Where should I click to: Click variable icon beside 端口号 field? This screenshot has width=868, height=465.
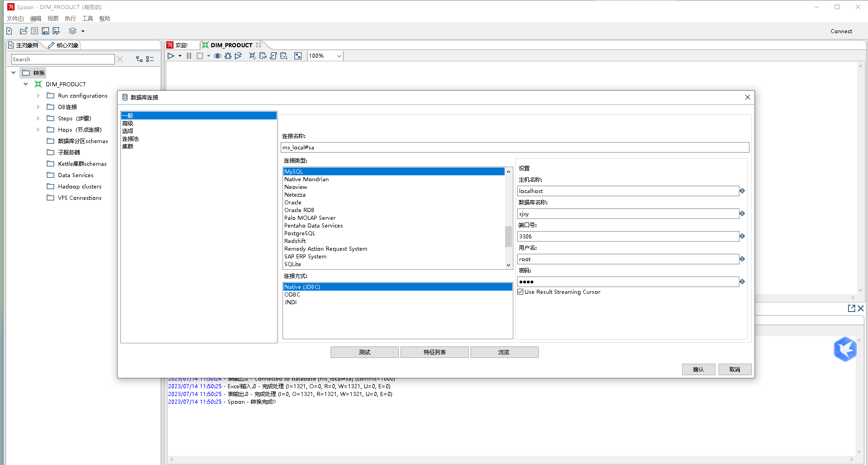coord(742,237)
